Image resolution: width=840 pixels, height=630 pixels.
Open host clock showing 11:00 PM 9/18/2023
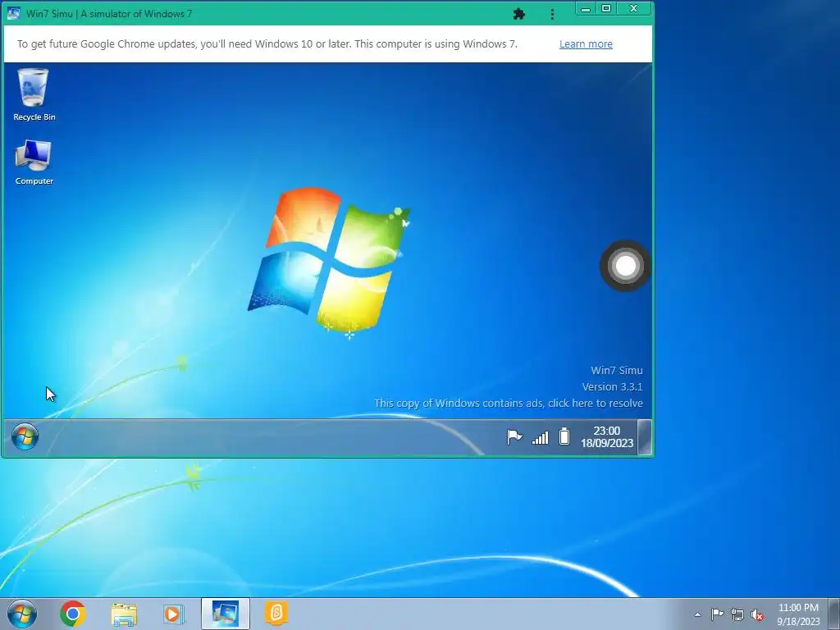click(798, 614)
